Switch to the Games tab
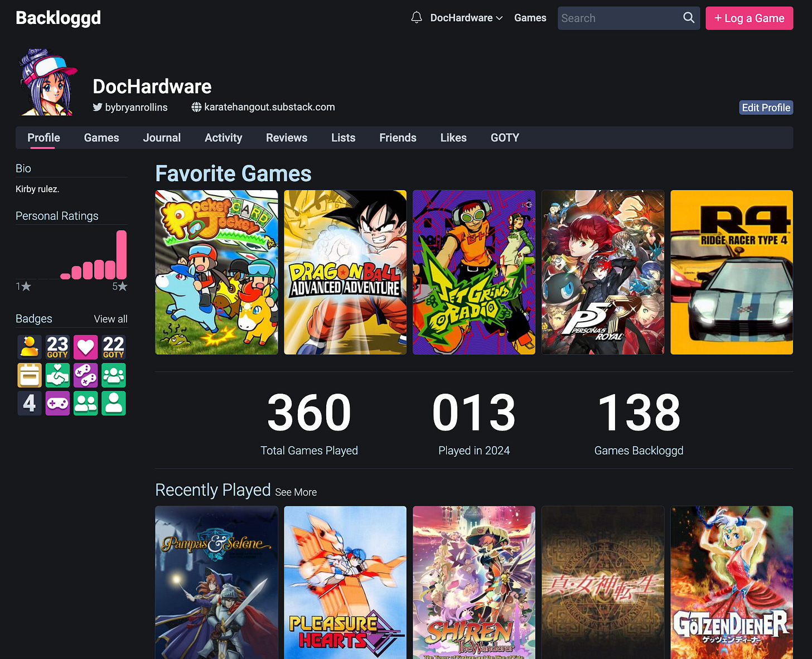Viewport: 812px width, 659px height. pyautogui.click(x=101, y=138)
